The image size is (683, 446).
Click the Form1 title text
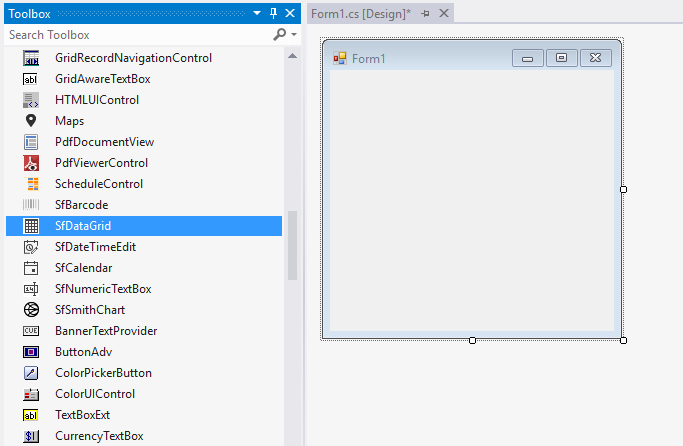click(369, 59)
